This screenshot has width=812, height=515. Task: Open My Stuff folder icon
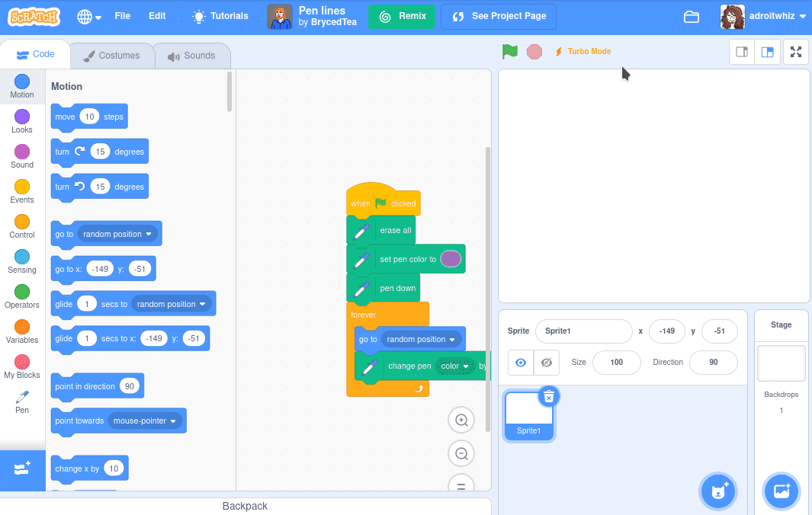[692, 17]
